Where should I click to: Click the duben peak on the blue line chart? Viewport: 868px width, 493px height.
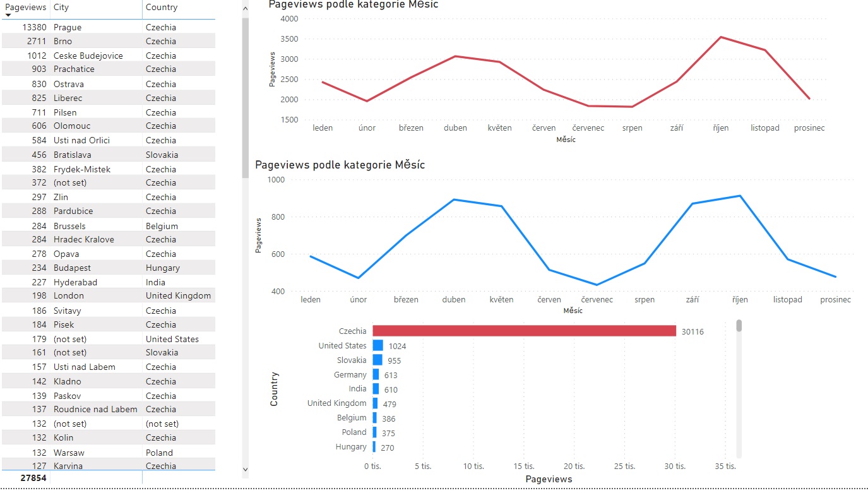(x=455, y=199)
